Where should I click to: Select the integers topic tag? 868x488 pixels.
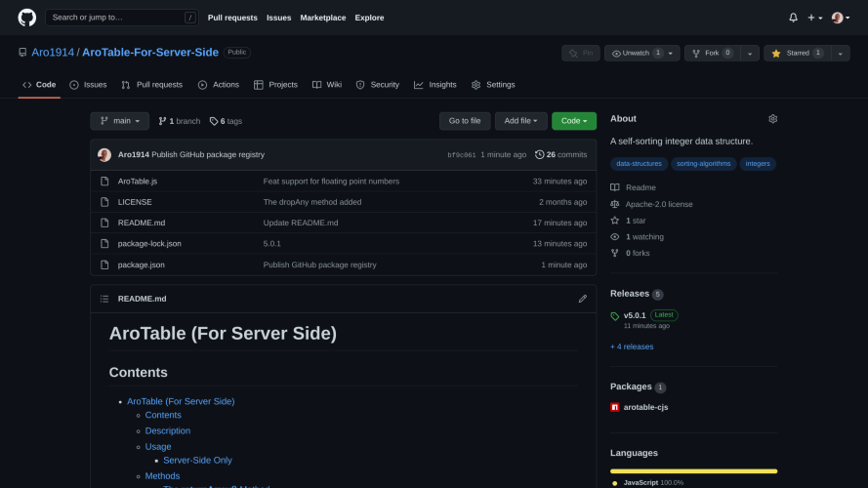758,164
